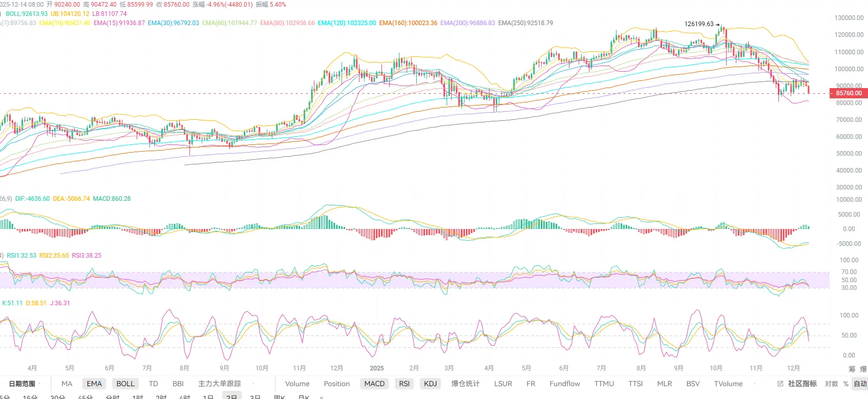Screen dimensions: 868x399
Task: Click the DEA:-5066.74 value
Action: point(72,199)
